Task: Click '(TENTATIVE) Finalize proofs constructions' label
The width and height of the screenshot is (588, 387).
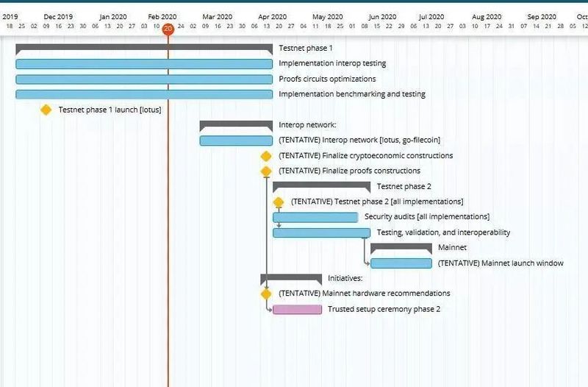Action: point(349,171)
